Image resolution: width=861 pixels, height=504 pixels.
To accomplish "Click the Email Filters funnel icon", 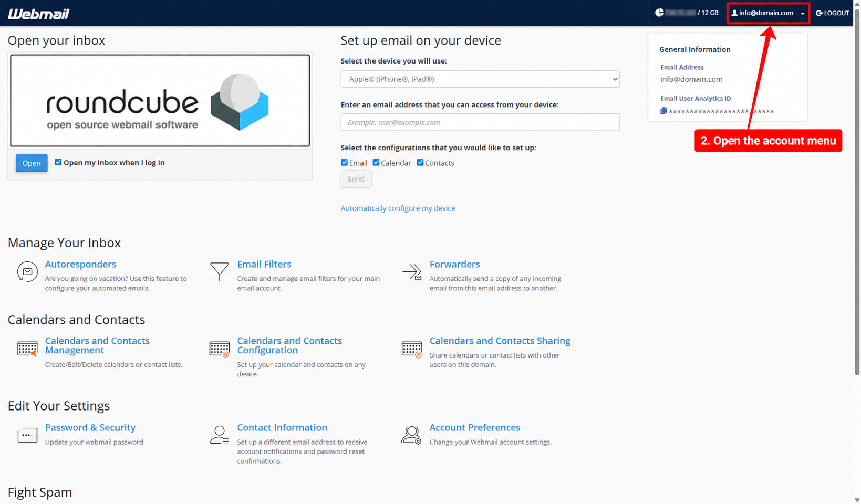I will click(220, 271).
